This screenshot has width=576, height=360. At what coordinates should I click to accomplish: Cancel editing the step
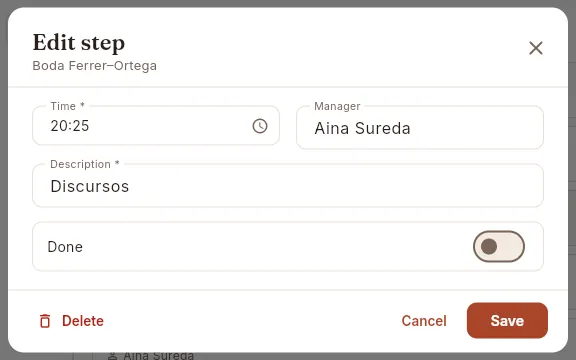click(424, 321)
